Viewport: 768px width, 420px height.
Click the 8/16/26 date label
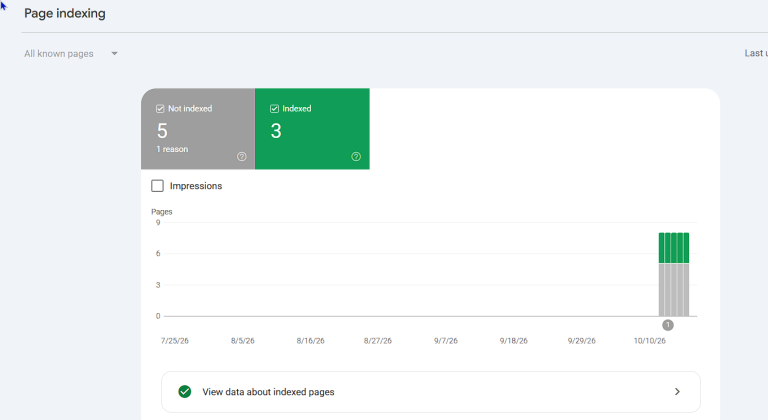pos(311,341)
